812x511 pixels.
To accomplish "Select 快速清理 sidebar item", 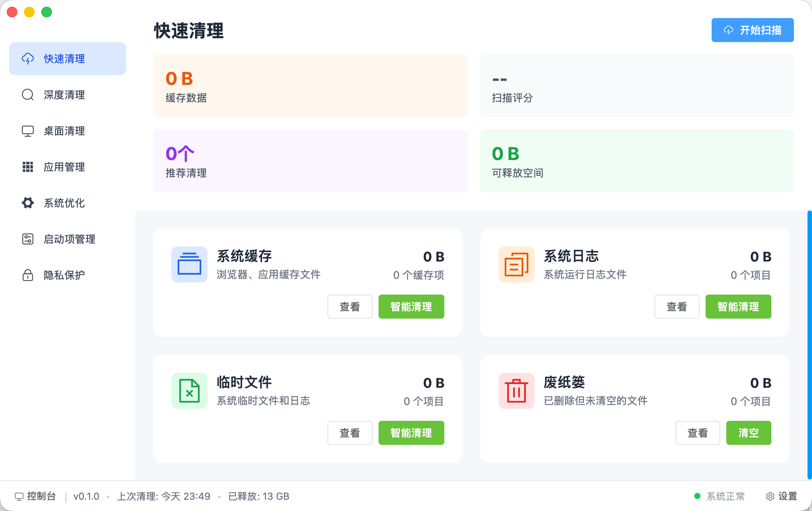I will tap(64, 59).
